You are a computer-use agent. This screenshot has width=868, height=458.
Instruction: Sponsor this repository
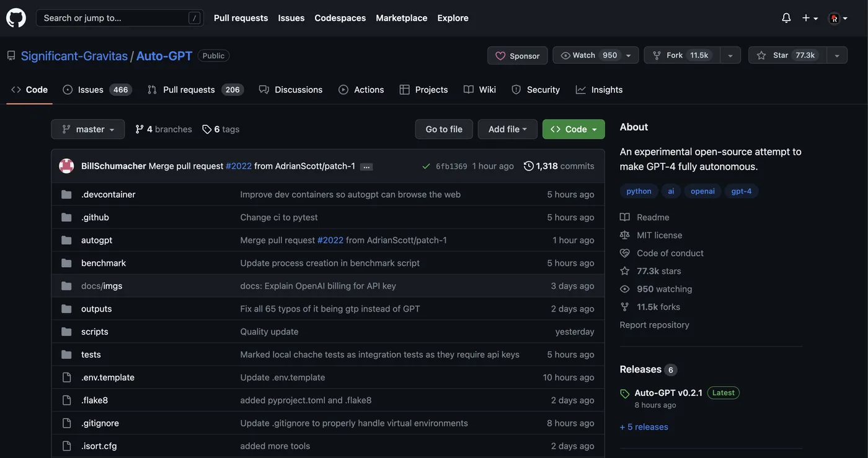pos(517,56)
